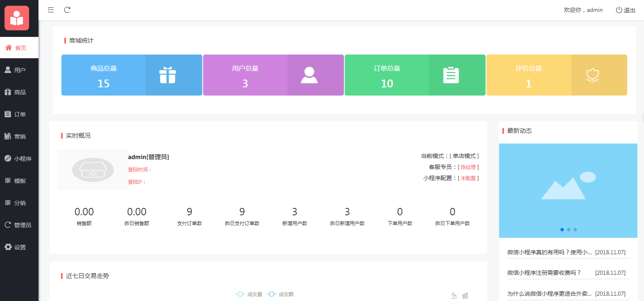644x301 pixels.
Task: Select the third carousel dot
Action: click(x=575, y=230)
